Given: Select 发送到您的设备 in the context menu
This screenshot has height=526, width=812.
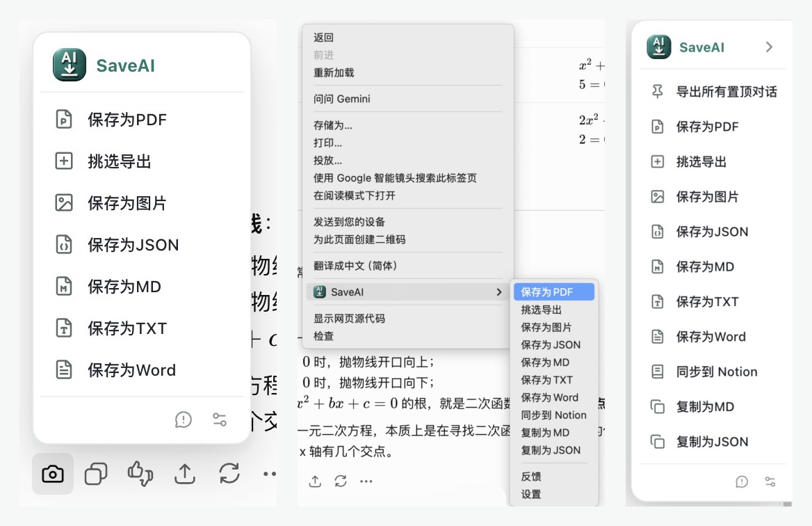Looking at the screenshot, I should pyautogui.click(x=350, y=222).
